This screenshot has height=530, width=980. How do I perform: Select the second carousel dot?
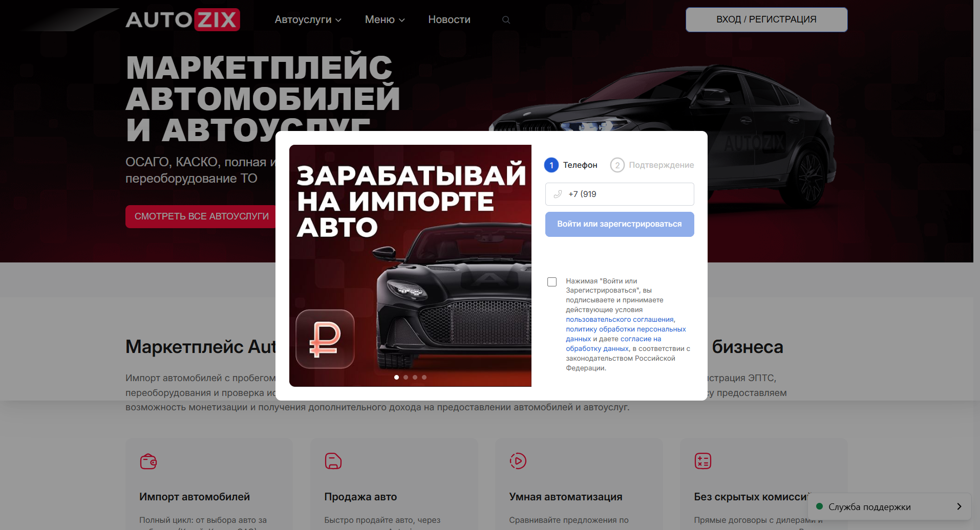[406, 378]
